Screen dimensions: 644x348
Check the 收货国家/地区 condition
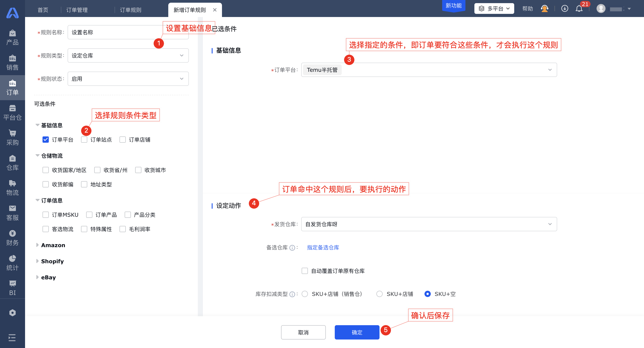coord(45,170)
